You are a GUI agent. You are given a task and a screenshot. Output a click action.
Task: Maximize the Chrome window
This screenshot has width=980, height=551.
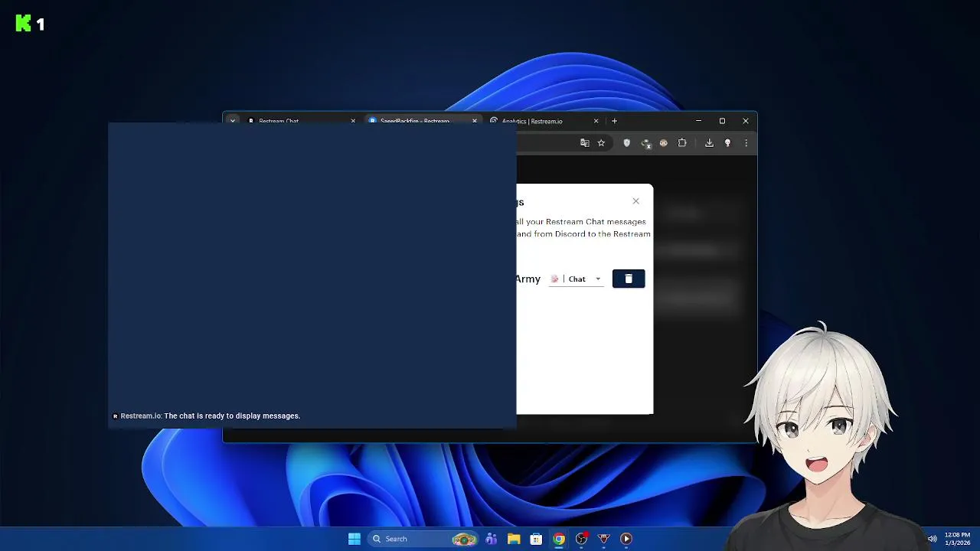click(722, 121)
